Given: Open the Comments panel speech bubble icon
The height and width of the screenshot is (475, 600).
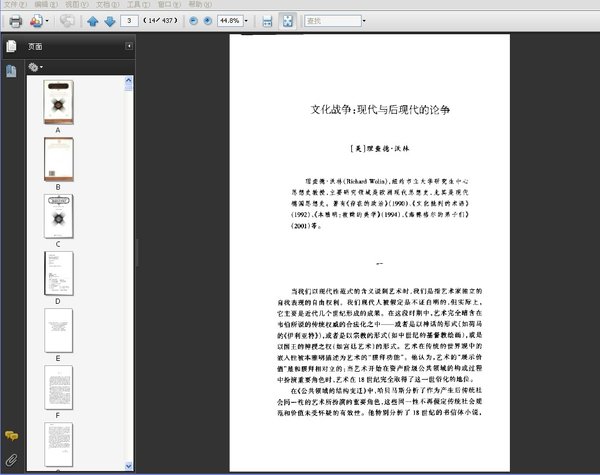Looking at the screenshot, I should tap(11, 436).
